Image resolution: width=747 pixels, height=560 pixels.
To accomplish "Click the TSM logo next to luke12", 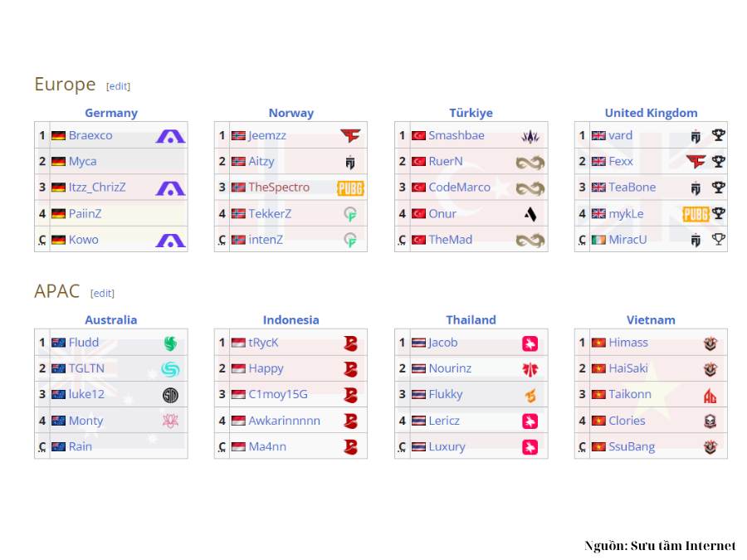I will pyautogui.click(x=170, y=395).
